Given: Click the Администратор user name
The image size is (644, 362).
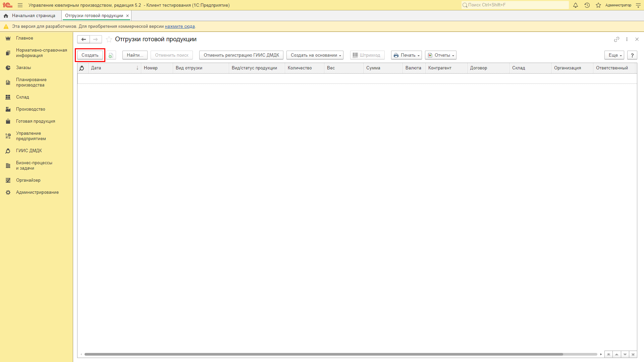Looking at the screenshot, I should point(618,5).
